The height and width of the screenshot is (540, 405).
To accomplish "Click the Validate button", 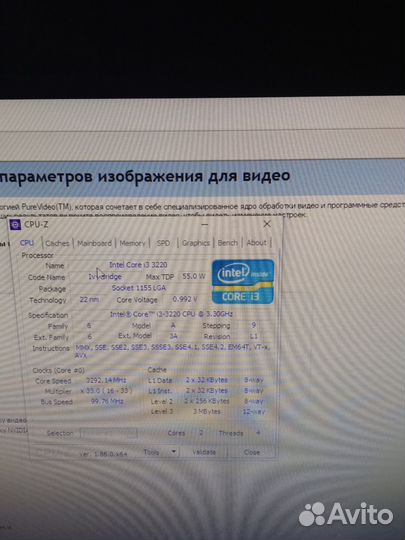I will pos(204,452).
